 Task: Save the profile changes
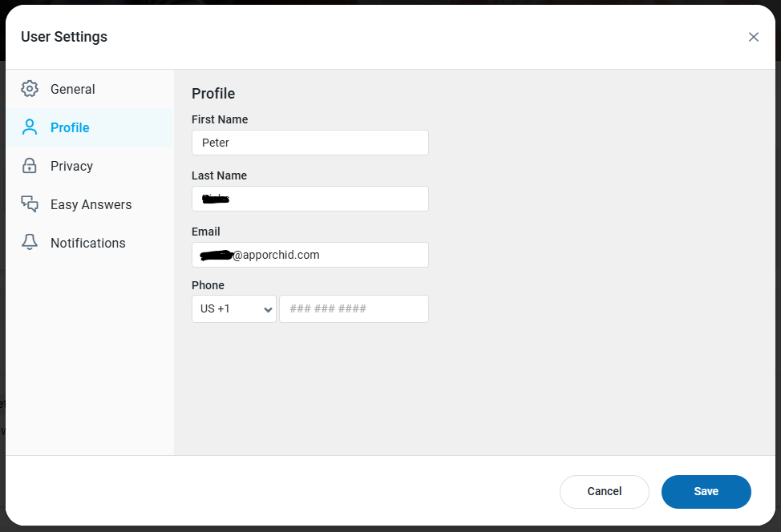(x=706, y=491)
